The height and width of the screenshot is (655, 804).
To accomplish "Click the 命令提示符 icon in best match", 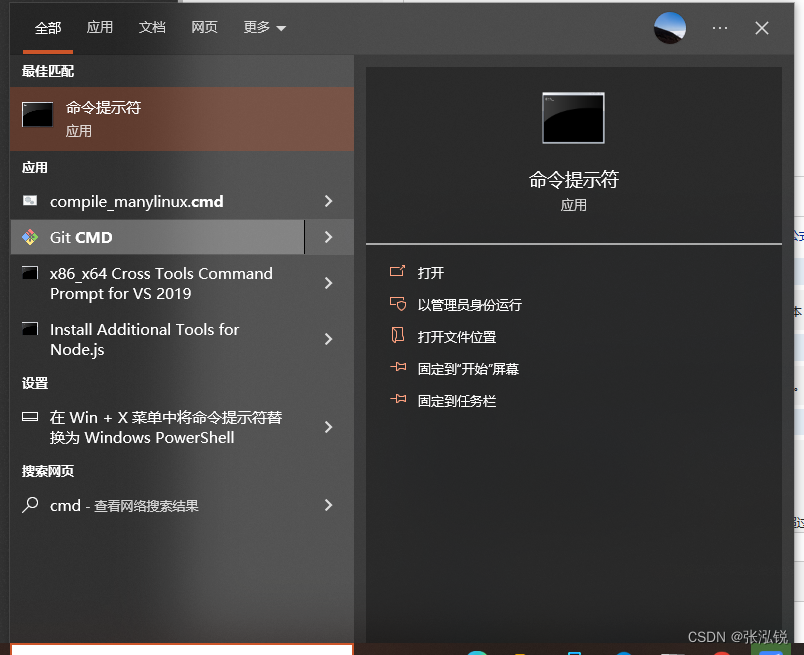I will pyautogui.click(x=37, y=114).
